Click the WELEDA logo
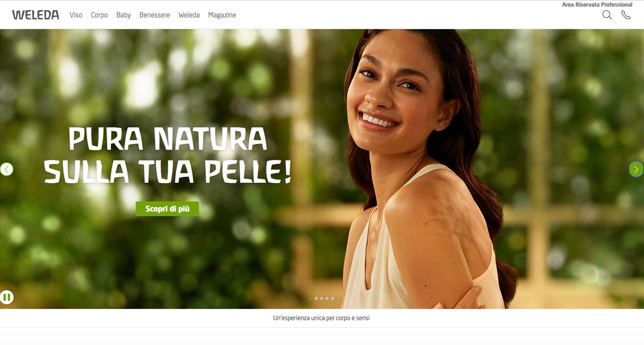This screenshot has width=644, height=345. point(35,15)
